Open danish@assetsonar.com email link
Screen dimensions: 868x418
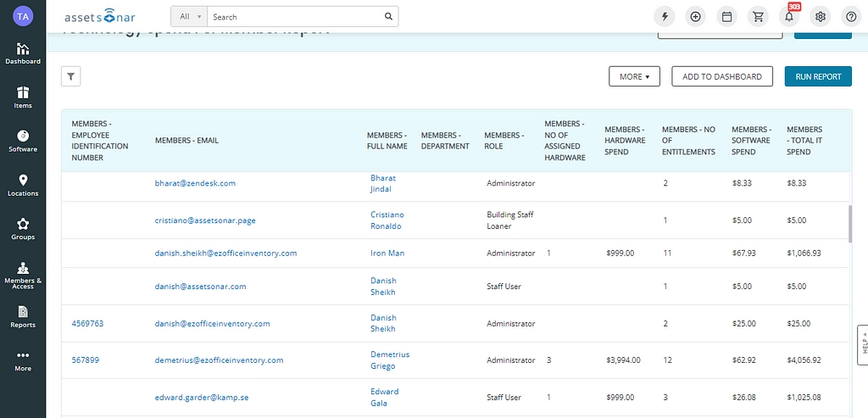click(x=200, y=287)
